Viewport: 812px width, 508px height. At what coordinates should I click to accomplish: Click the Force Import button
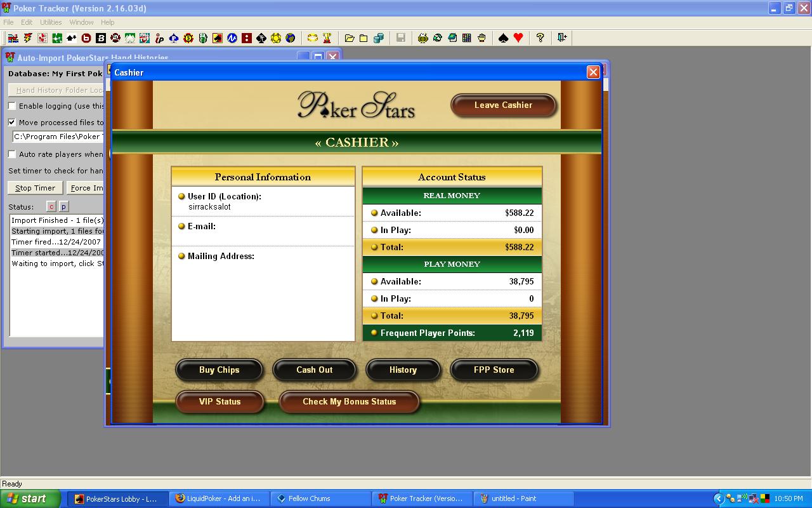pos(85,188)
